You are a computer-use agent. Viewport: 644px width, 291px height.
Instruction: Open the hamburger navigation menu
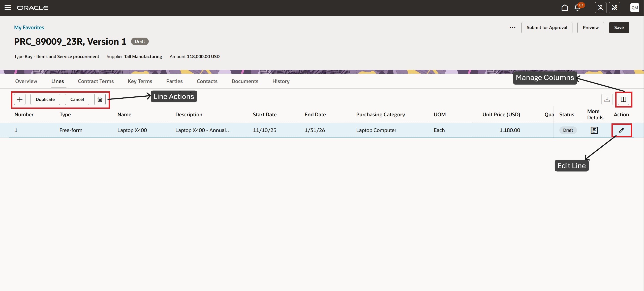coord(8,8)
